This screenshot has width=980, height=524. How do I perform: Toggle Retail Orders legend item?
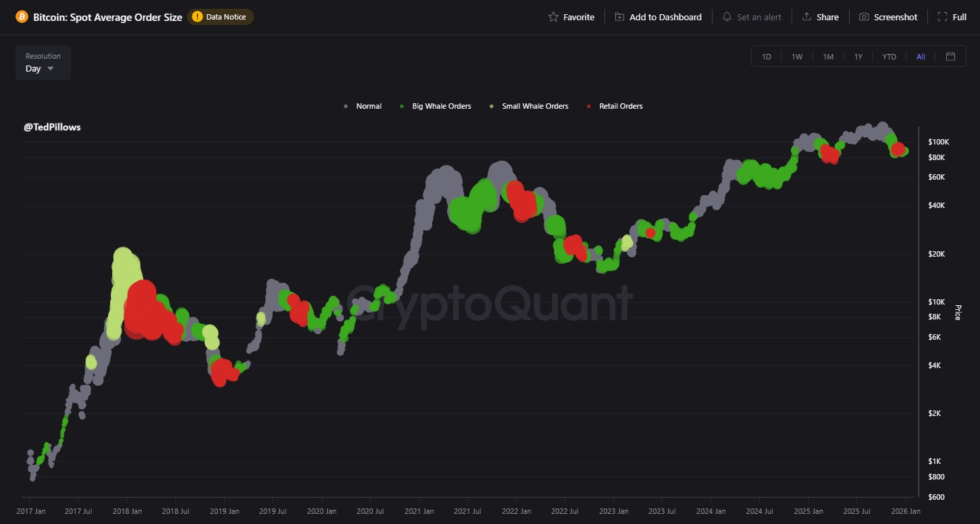click(x=615, y=106)
